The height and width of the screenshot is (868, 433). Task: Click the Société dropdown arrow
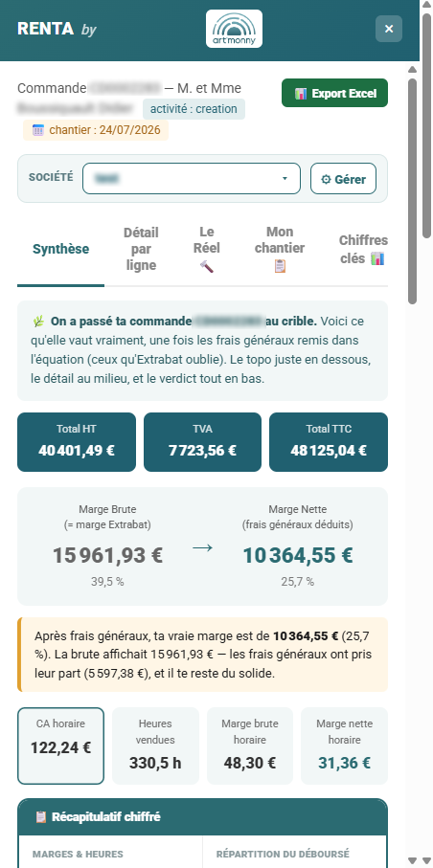pos(285,179)
